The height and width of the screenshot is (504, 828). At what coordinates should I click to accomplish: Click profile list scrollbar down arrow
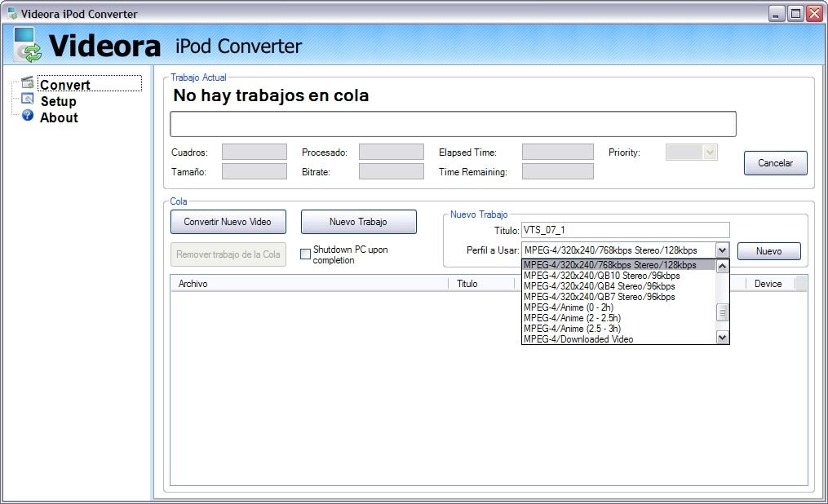722,337
